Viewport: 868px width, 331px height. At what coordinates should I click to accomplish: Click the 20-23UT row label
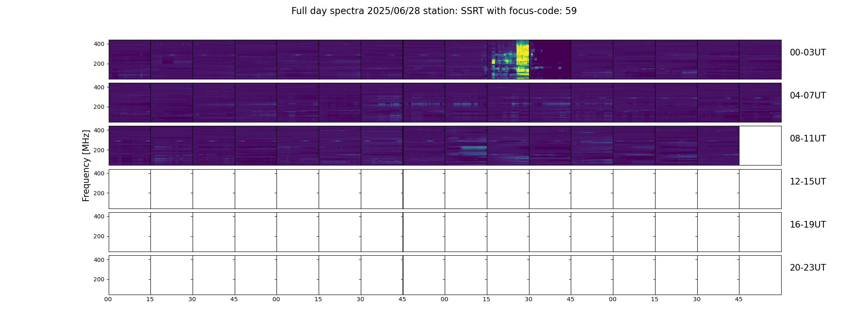[x=808, y=268]
